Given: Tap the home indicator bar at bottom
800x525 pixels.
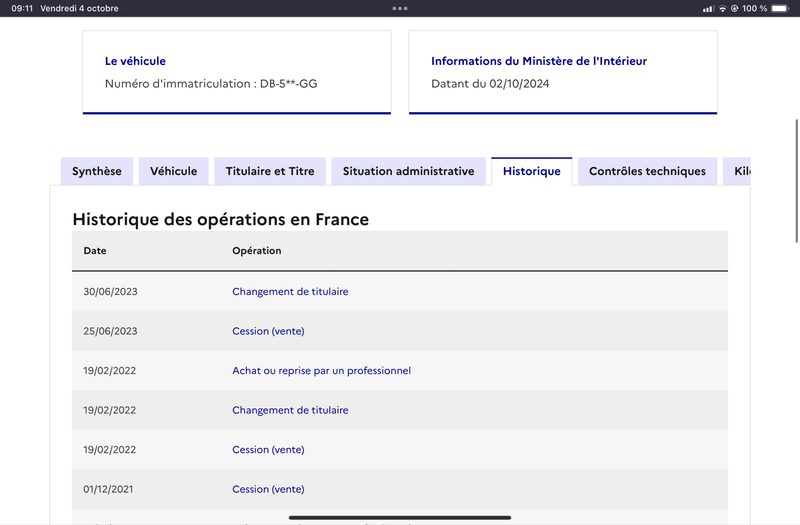Looking at the screenshot, I should click(400, 517).
